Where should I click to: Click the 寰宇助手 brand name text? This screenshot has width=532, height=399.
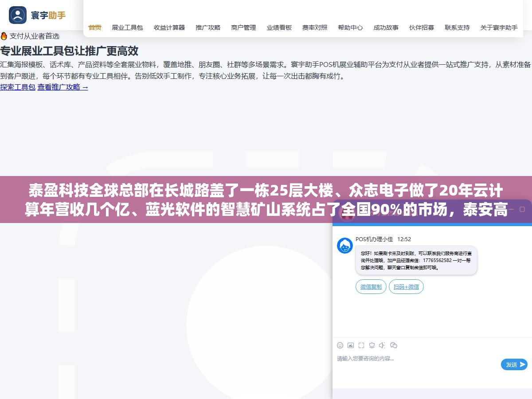click(x=48, y=16)
